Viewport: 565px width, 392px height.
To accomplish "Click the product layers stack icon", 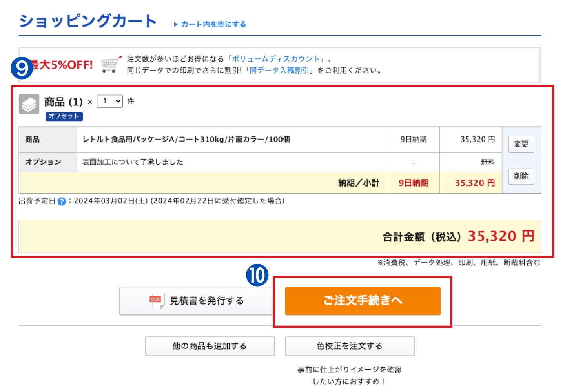I will coord(29,104).
